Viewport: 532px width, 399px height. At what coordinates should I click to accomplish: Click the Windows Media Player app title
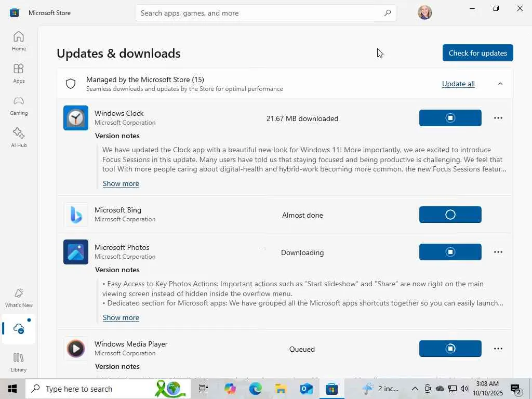point(131,344)
